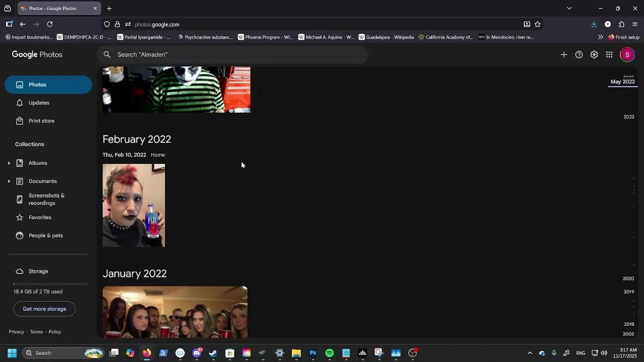Viewport: 644px width, 362px height.
Task: Open the Privacy link
Action: [16, 332]
